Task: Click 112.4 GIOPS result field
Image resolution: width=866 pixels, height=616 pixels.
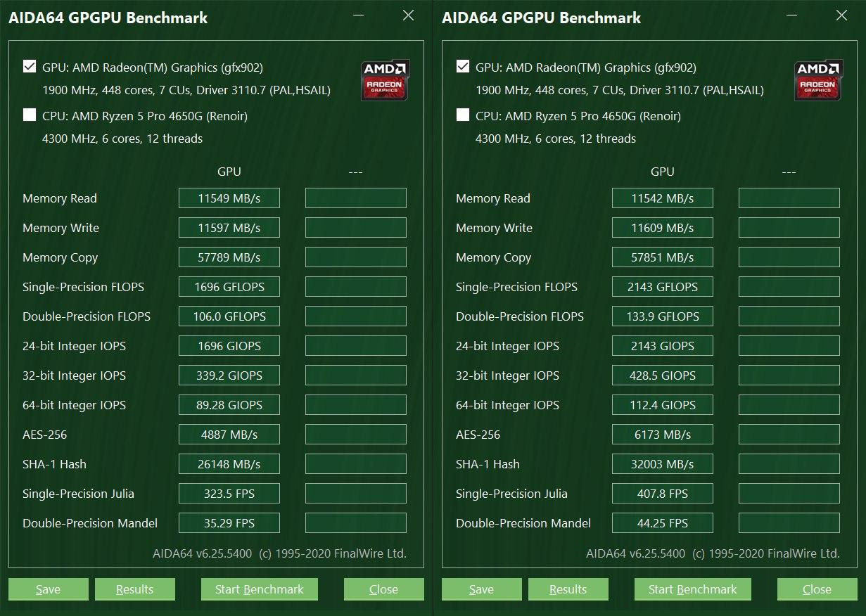Action: pyautogui.click(x=663, y=405)
